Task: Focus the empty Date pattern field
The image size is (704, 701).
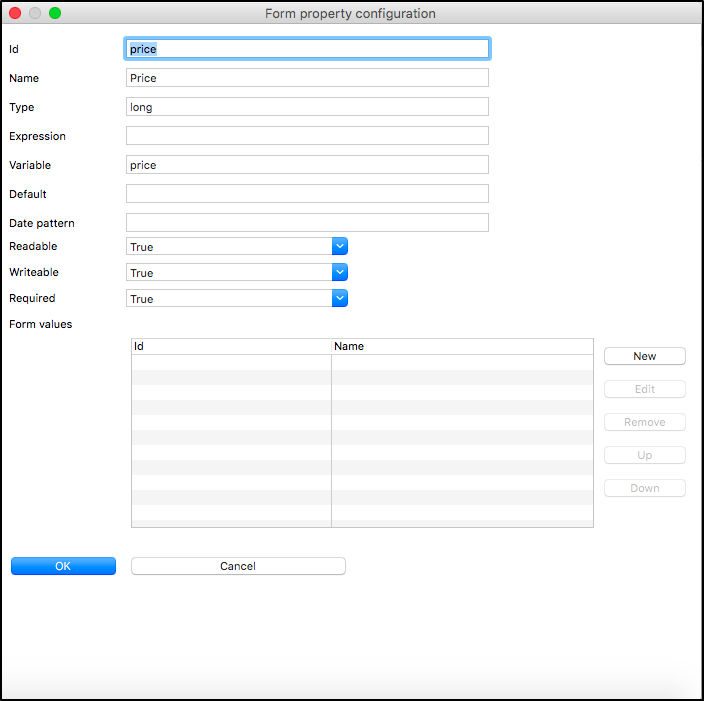Action: pos(307,223)
